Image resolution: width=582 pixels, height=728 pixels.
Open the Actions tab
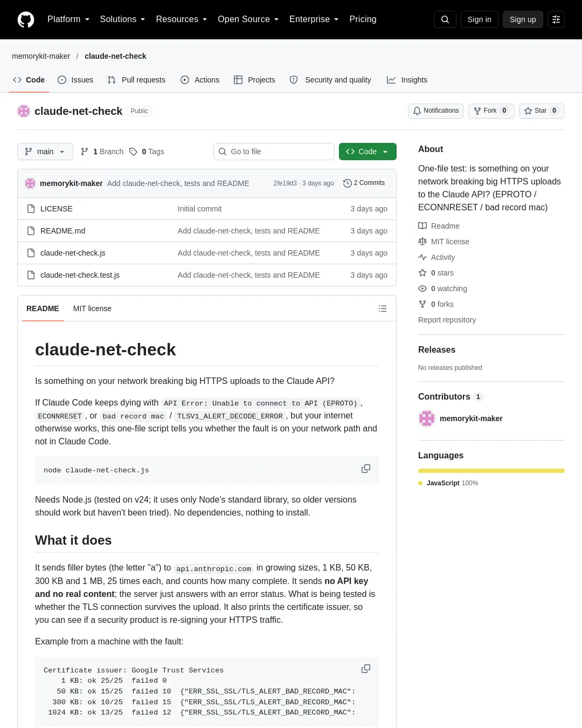pos(200,80)
